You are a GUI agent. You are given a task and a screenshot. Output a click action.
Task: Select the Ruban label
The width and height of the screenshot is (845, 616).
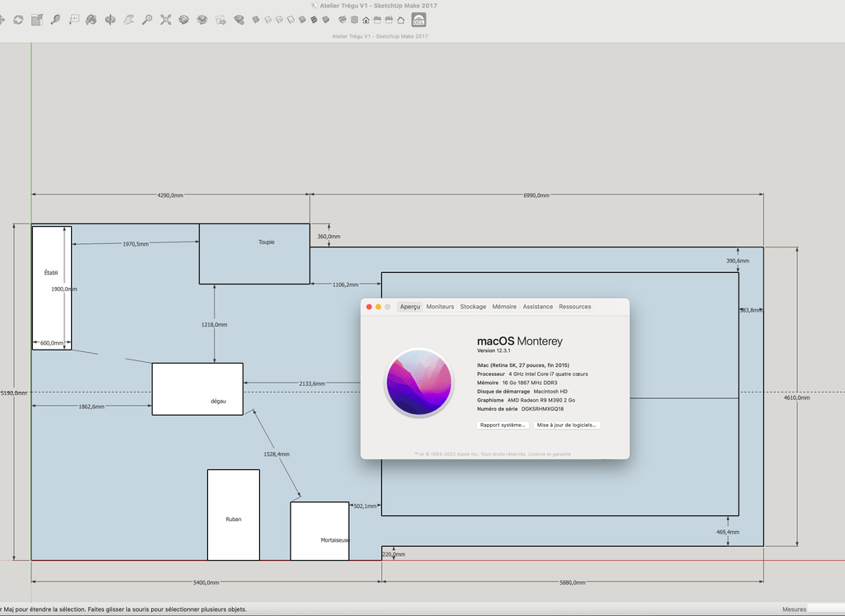(234, 519)
